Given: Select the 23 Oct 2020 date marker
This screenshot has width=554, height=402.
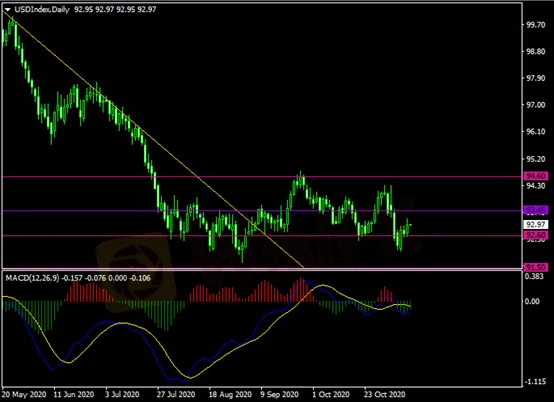Looking at the screenshot, I should (x=384, y=394).
